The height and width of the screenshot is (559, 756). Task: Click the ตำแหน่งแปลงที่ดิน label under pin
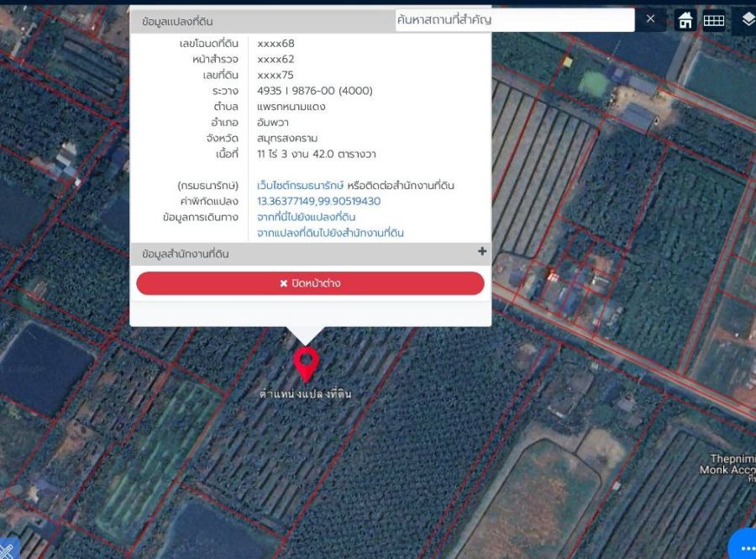click(x=306, y=394)
